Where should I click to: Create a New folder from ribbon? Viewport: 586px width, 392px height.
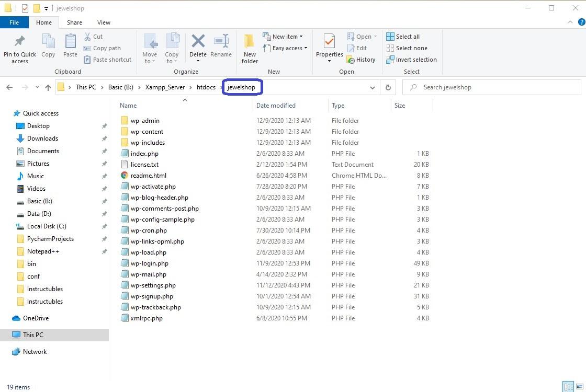tap(250, 49)
